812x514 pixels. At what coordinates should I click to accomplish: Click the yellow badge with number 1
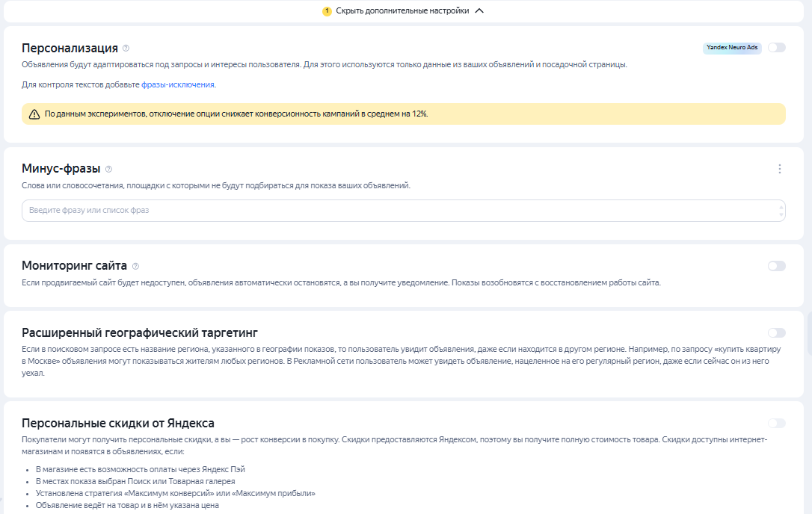(327, 11)
